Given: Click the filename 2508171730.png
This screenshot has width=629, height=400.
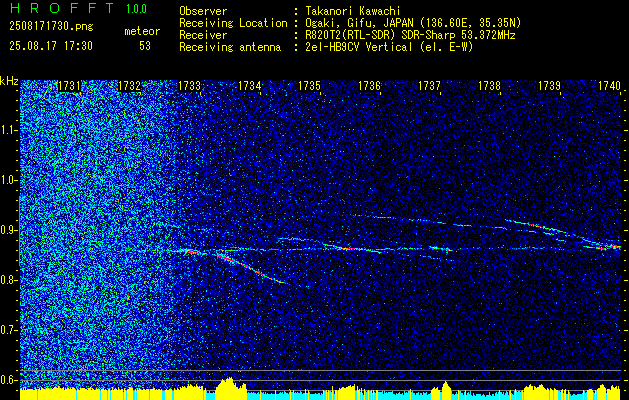Looking at the screenshot, I should (x=51, y=27).
